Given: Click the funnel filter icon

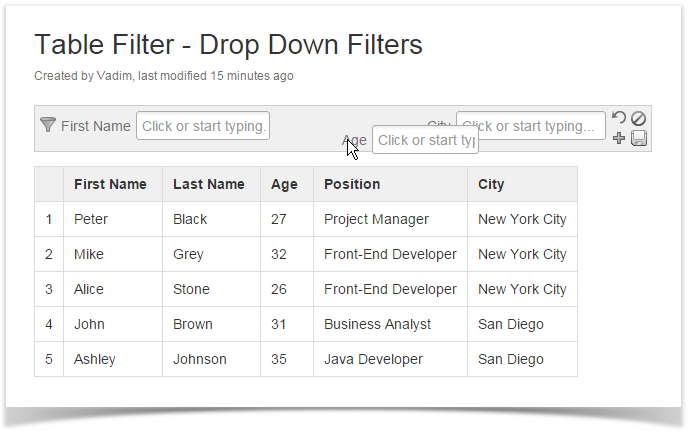Looking at the screenshot, I should click(47, 125).
